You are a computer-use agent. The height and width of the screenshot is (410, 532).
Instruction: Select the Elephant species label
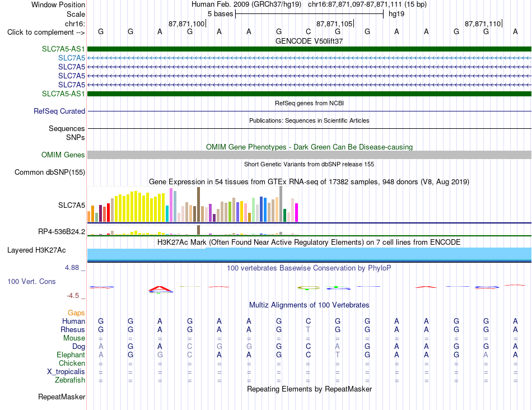(x=71, y=355)
